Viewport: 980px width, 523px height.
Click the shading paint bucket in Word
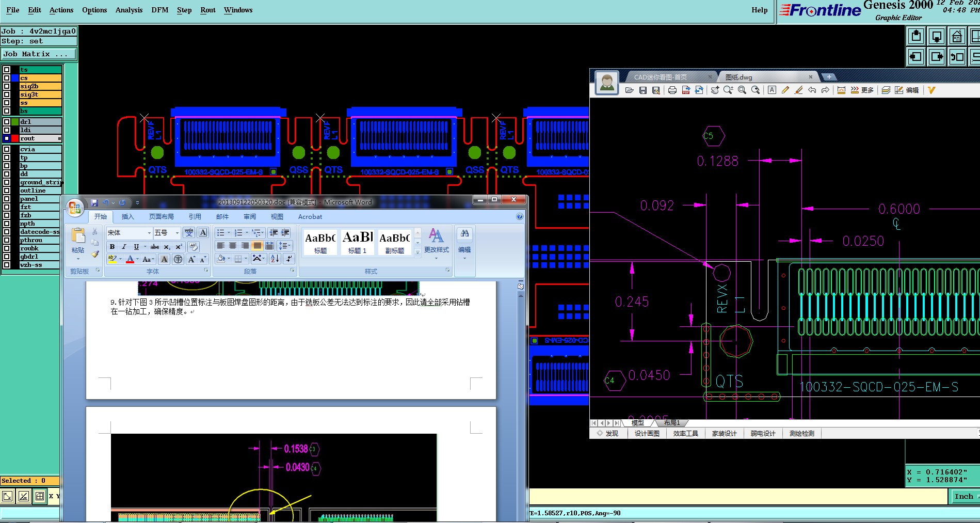tap(221, 259)
